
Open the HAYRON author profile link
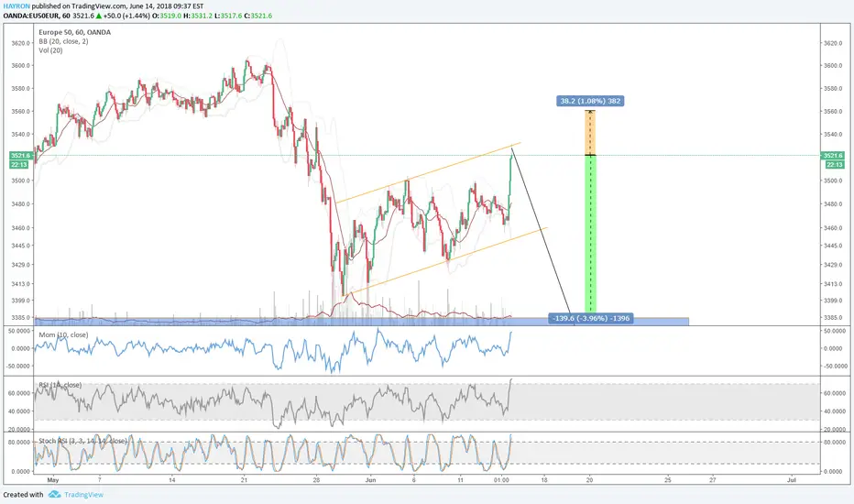tap(16, 6)
